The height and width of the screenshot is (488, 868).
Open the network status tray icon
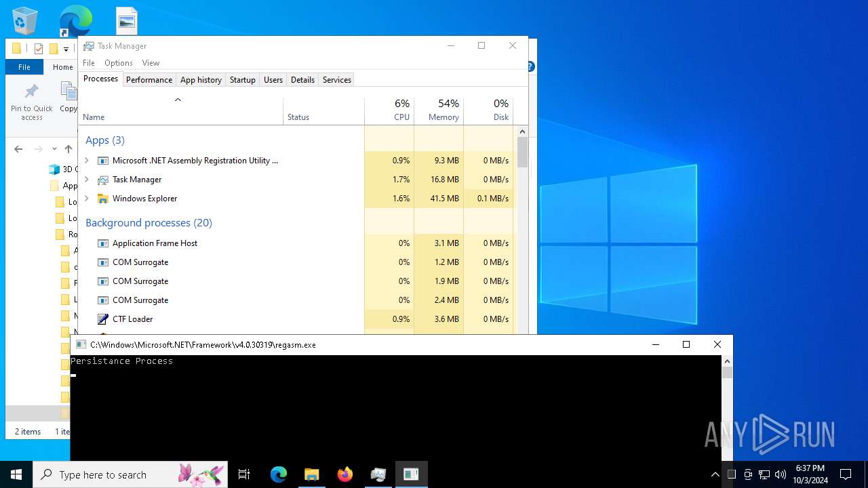click(764, 474)
